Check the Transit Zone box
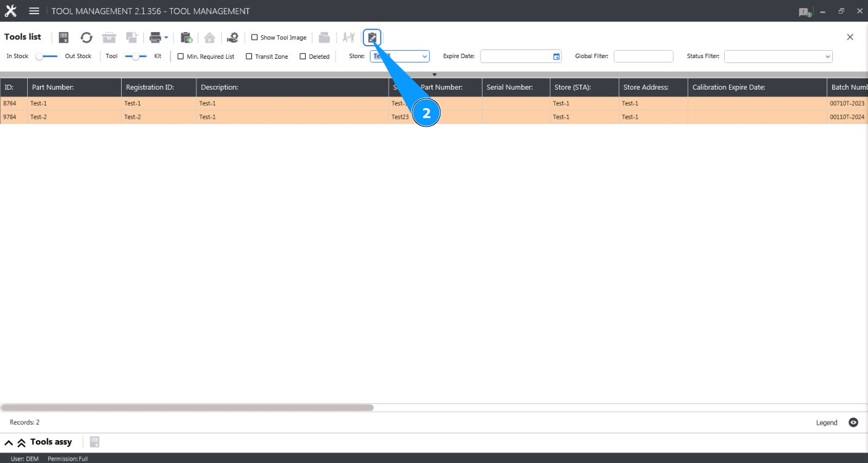 [x=249, y=56]
